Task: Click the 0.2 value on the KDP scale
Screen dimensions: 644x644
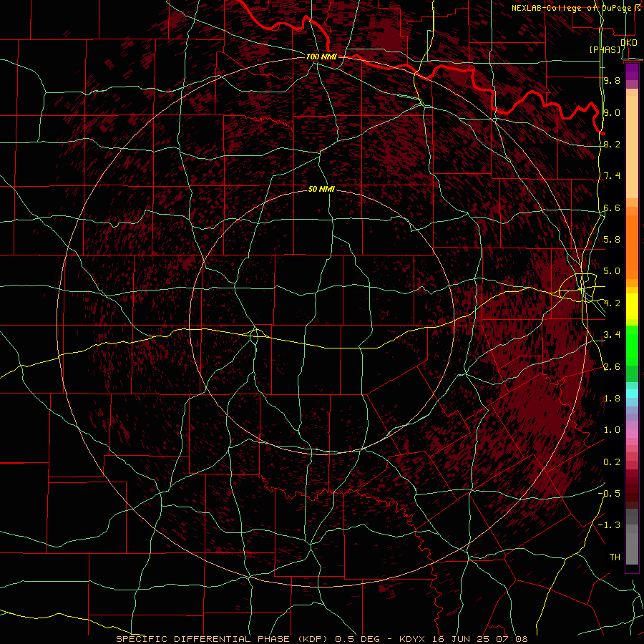Action: pos(612,462)
